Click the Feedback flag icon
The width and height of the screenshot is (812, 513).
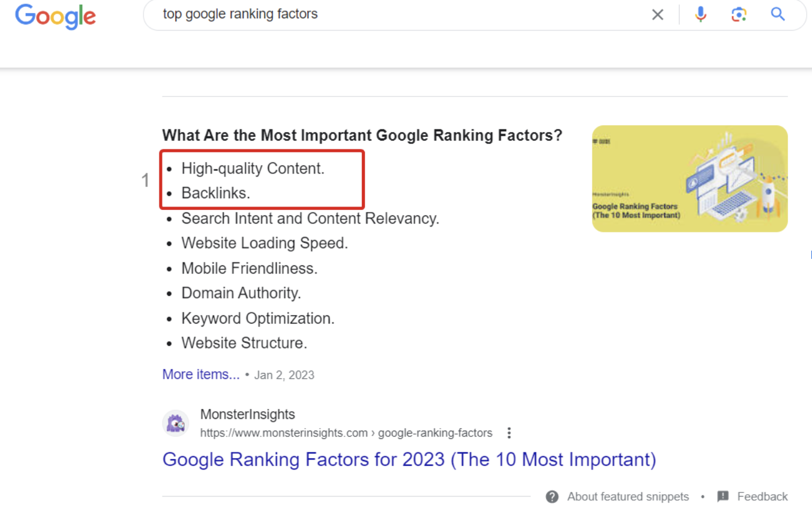pyautogui.click(x=723, y=497)
